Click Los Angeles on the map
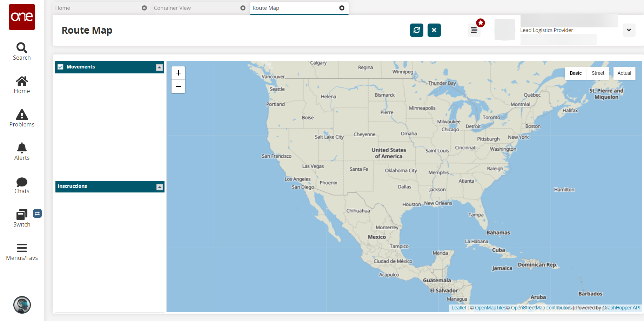Viewport: 644px width, 321px height. (297, 179)
